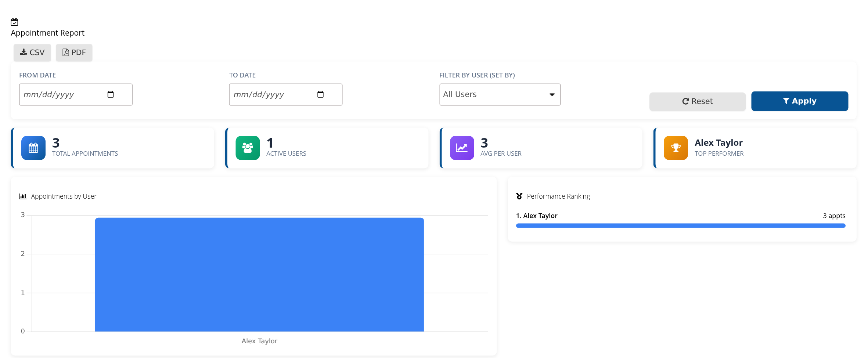Click the To Date input field
Screen dimensions: 868x358
(x=286, y=94)
